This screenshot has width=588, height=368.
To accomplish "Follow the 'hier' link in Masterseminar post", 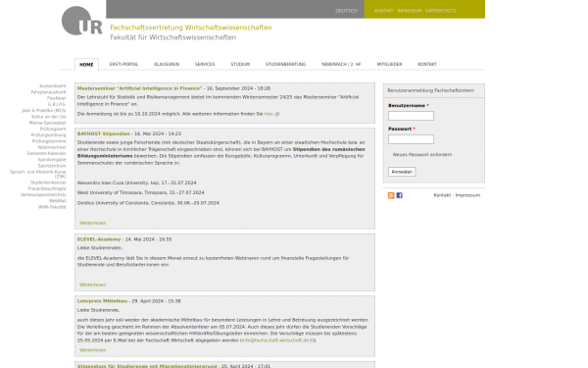I will [269, 114].
